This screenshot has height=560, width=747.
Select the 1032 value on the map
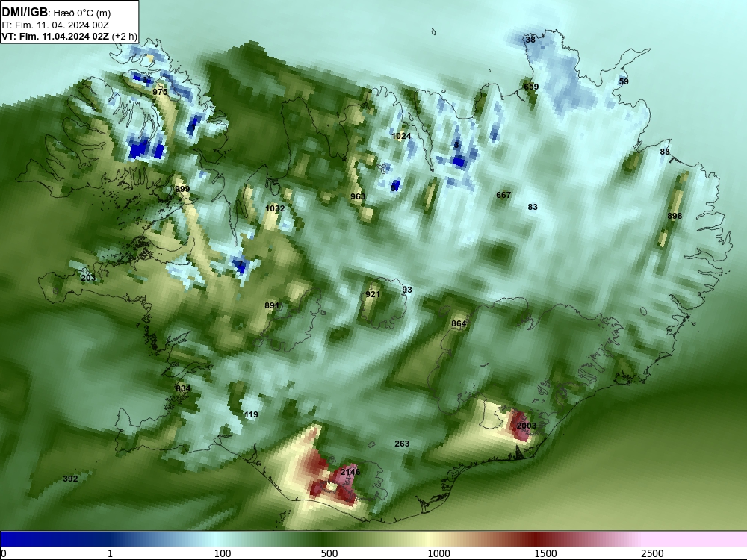(275, 208)
